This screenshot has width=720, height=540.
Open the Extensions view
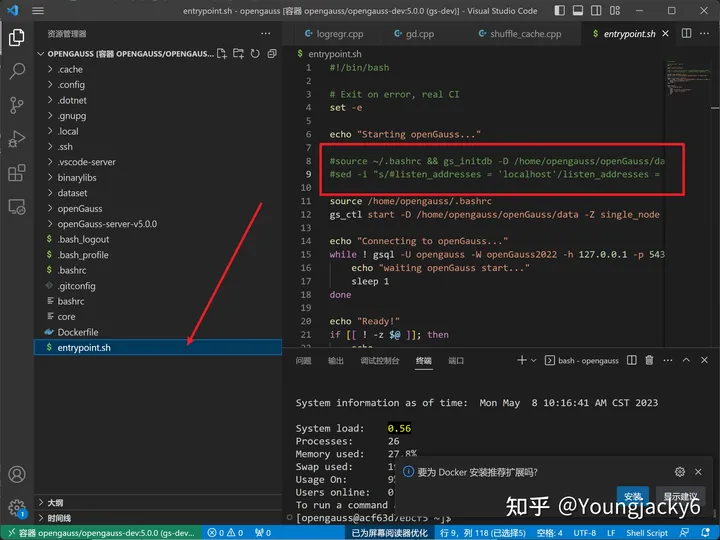pyautogui.click(x=17, y=173)
